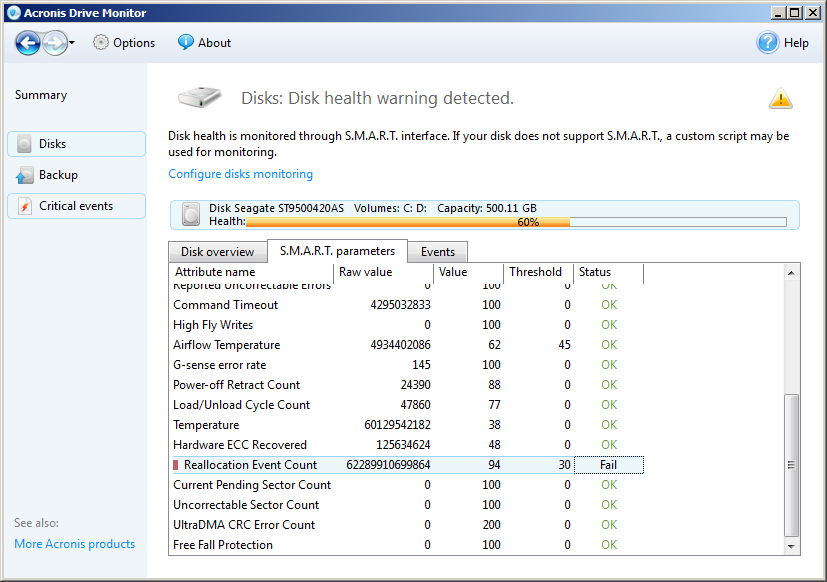Click threshold value 45
The width and height of the screenshot is (827, 582).
coord(564,345)
